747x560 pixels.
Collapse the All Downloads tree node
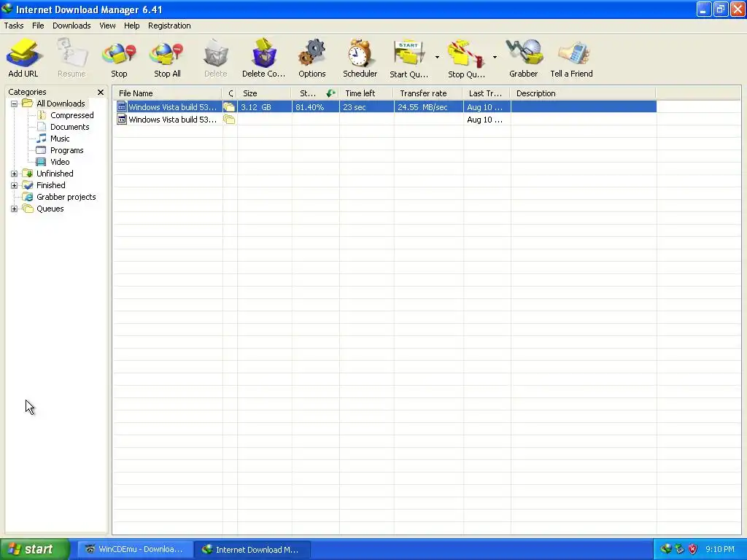point(15,104)
